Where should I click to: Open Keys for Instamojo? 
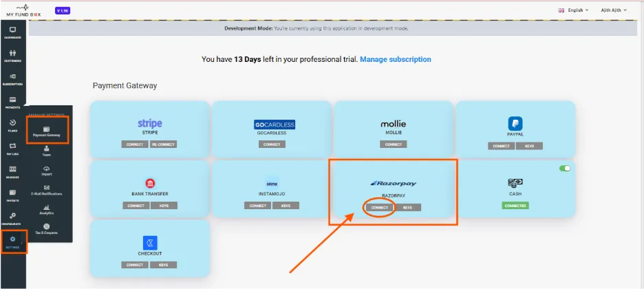pos(286,206)
